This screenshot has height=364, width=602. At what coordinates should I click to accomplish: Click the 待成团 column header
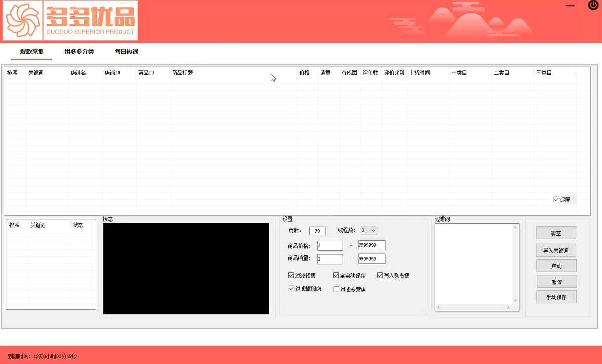(x=350, y=73)
